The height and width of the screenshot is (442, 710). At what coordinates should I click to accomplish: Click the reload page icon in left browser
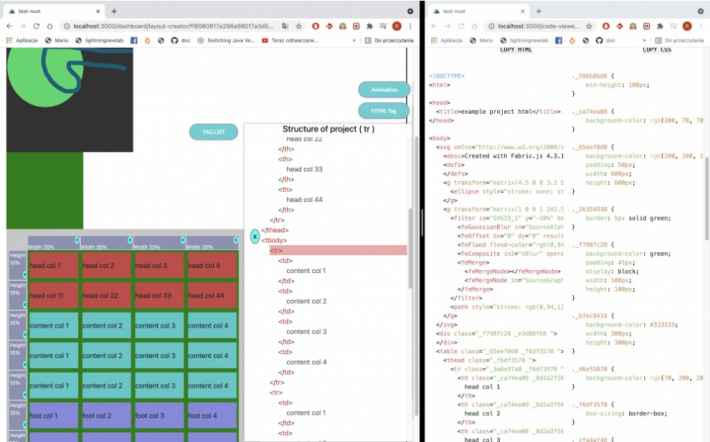(x=39, y=25)
